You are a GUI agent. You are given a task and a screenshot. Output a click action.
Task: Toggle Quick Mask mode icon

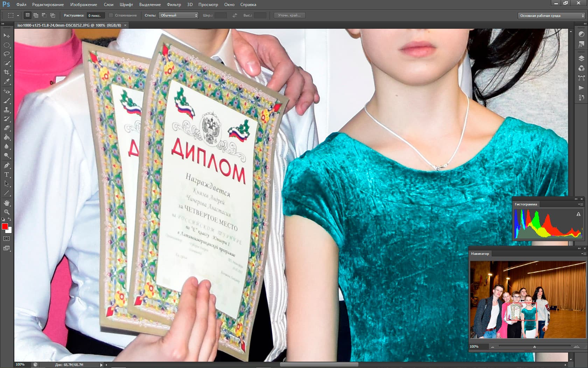click(x=7, y=239)
